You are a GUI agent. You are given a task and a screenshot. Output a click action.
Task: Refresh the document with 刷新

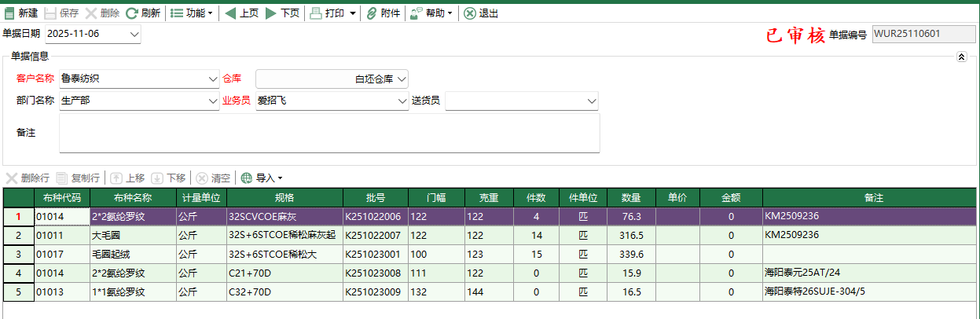click(x=143, y=13)
